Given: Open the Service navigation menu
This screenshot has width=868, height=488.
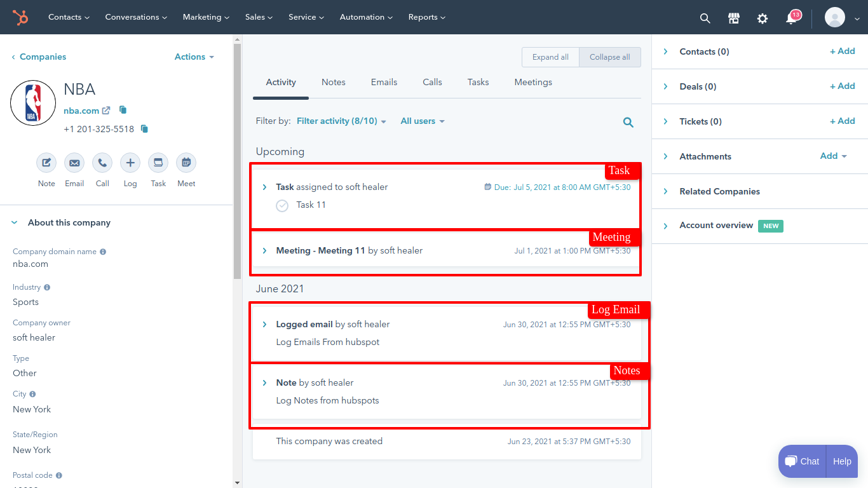Looking at the screenshot, I should 306,17.
